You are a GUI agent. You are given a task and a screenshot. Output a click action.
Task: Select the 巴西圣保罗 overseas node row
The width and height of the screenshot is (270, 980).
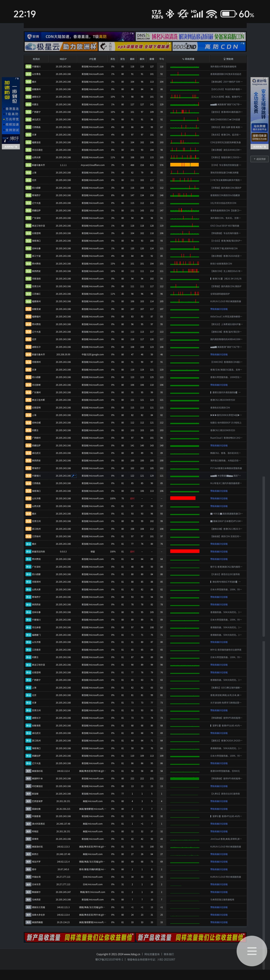pyautogui.click(x=135, y=801)
